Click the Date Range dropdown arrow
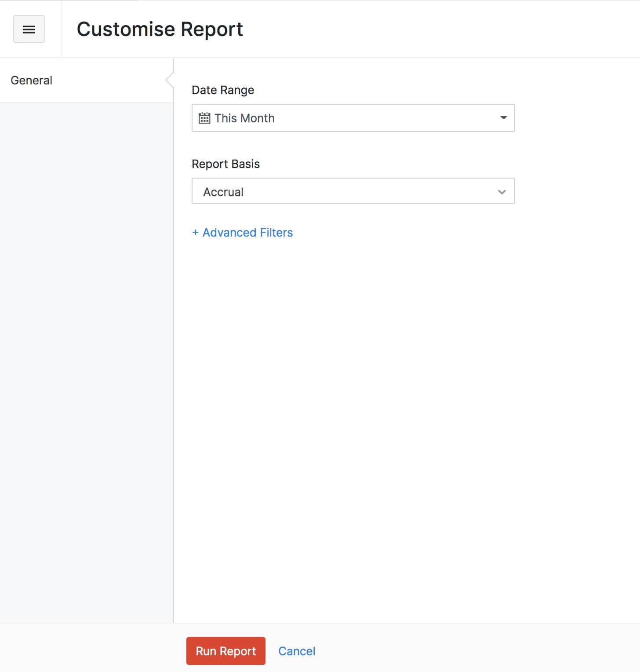Viewport: 640px width, 672px height. point(502,117)
